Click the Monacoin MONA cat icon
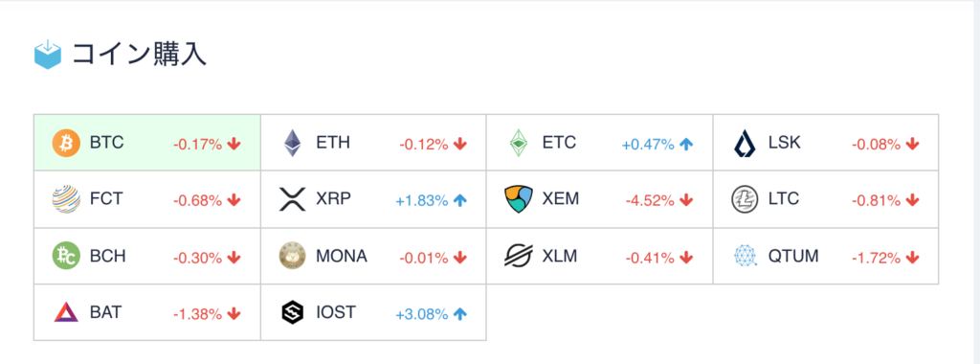This screenshot has width=980, height=364. click(x=293, y=257)
